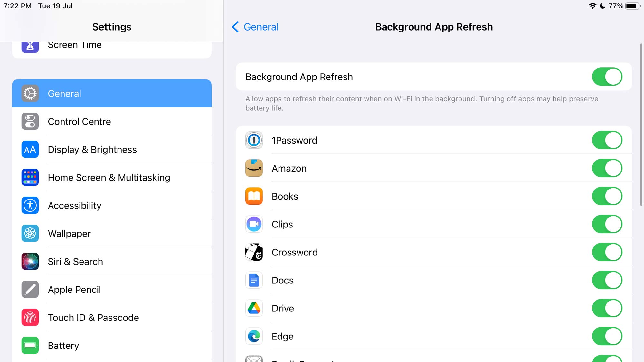The image size is (644, 362).
Task: Tap the Microsoft Edge app icon
Action: point(254,336)
